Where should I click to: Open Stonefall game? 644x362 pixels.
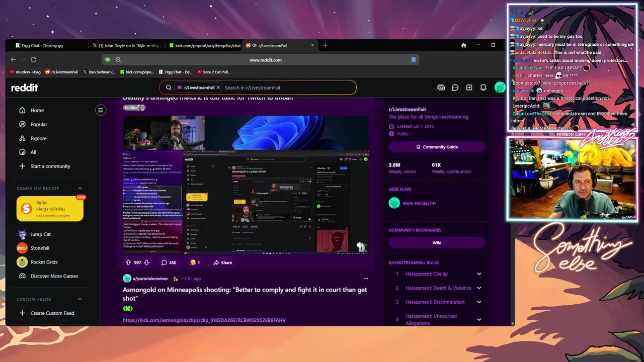(40, 248)
